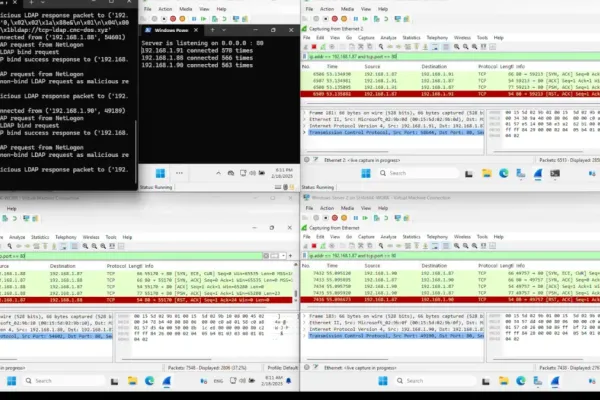Toggle packet colorization in Ethernet 2 Wireshark
The height and width of the screenshot is (400, 600).
[446, 47]
